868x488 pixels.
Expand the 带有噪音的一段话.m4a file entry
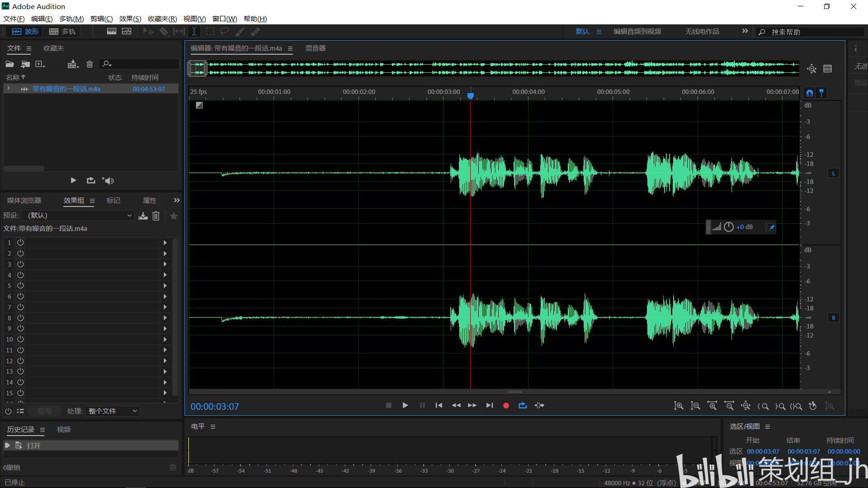click(9, 89)
